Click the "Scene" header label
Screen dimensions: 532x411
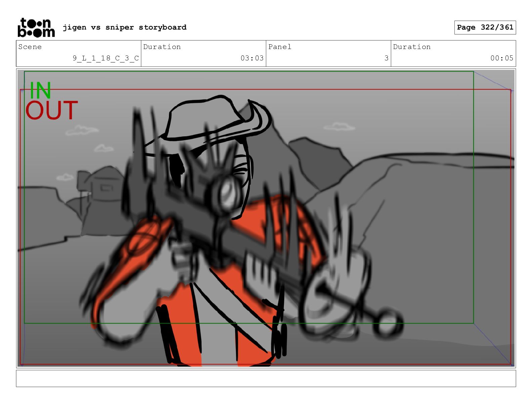tap(30, 47)
